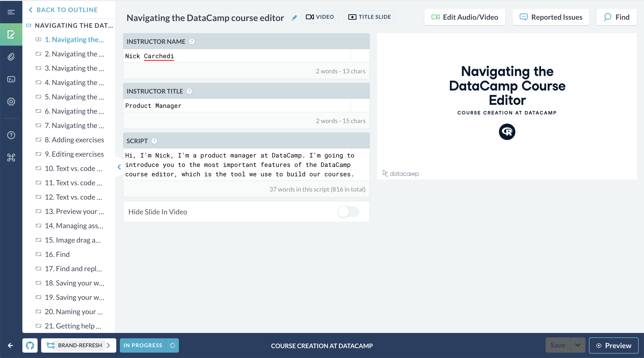Select slide 19. Saving your w...
Screen dimensions: 644x358
pyautogui.click(x=74, y=297)
